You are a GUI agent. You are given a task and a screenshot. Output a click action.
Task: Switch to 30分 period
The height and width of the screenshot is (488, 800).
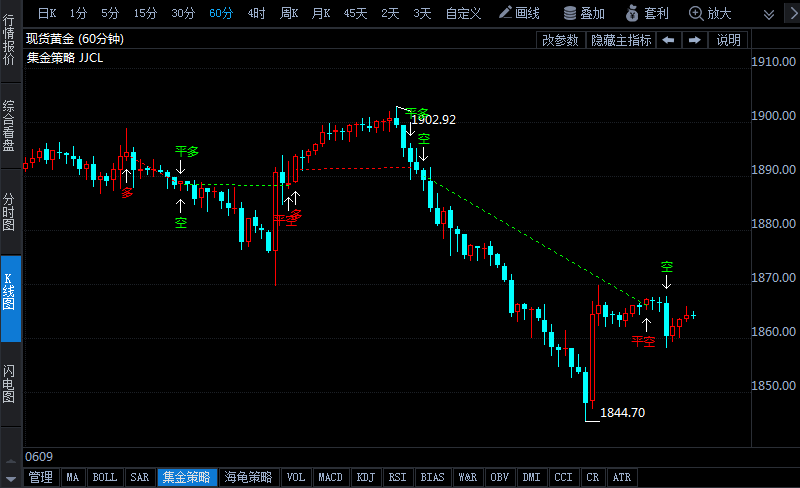pos(183,13)
